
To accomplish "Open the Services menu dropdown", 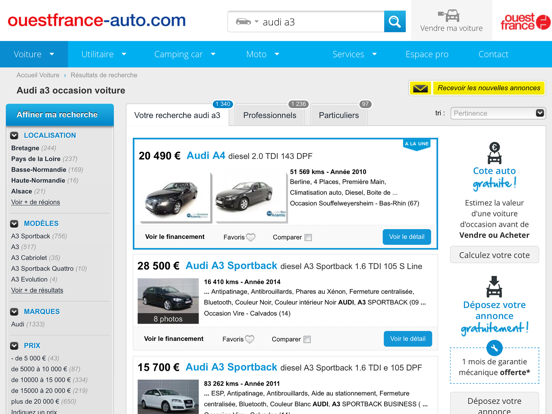I will click(354, 54).
